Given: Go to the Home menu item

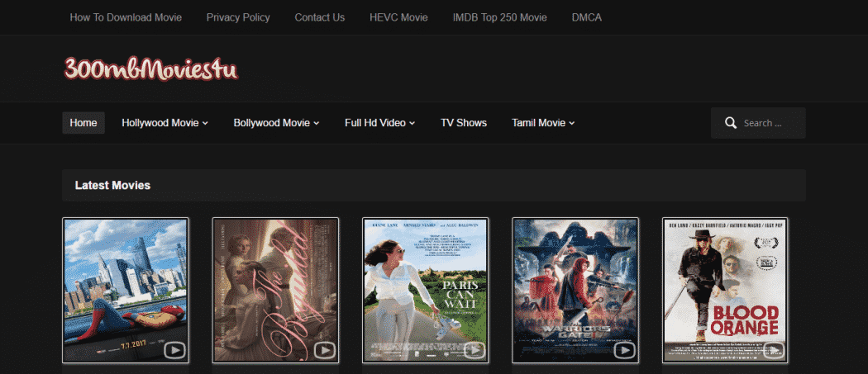Looking at the screenshot, I should click(83, 123).
